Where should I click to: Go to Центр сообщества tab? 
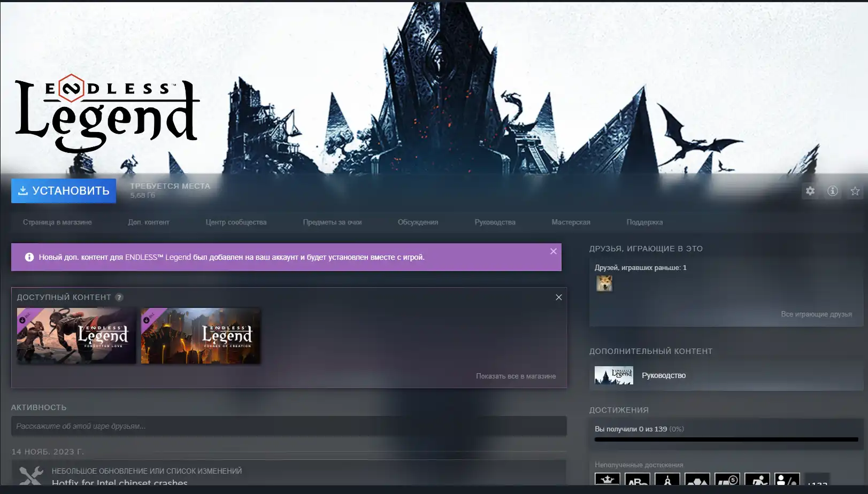236,222
